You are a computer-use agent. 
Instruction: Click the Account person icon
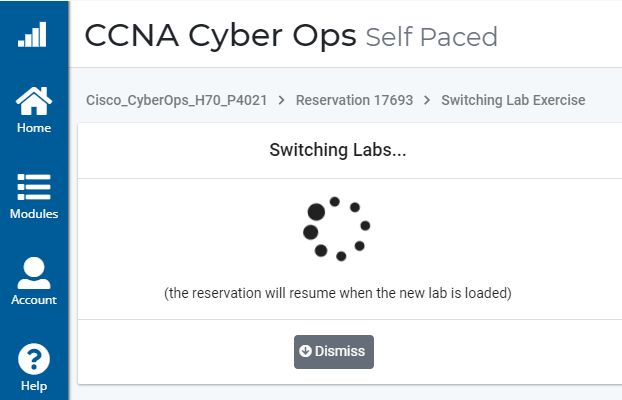click(33, 273)
